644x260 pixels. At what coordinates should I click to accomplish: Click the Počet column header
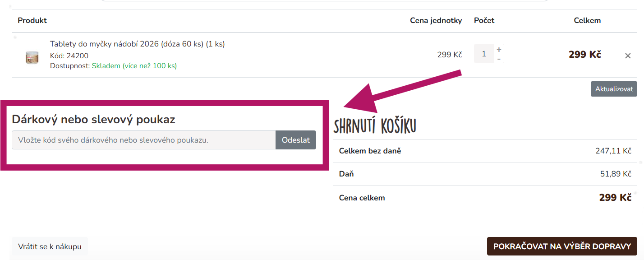(484, 20)
